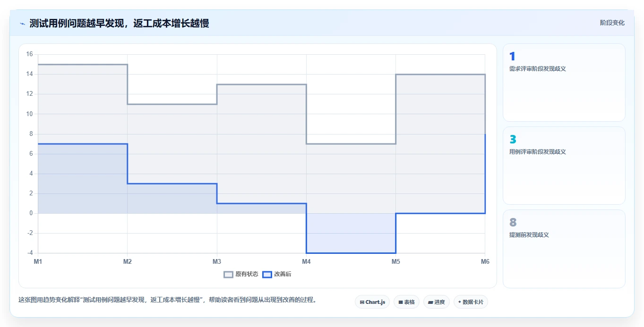
Task: Click the M2 x-axis label
Action: click(127, 261)
